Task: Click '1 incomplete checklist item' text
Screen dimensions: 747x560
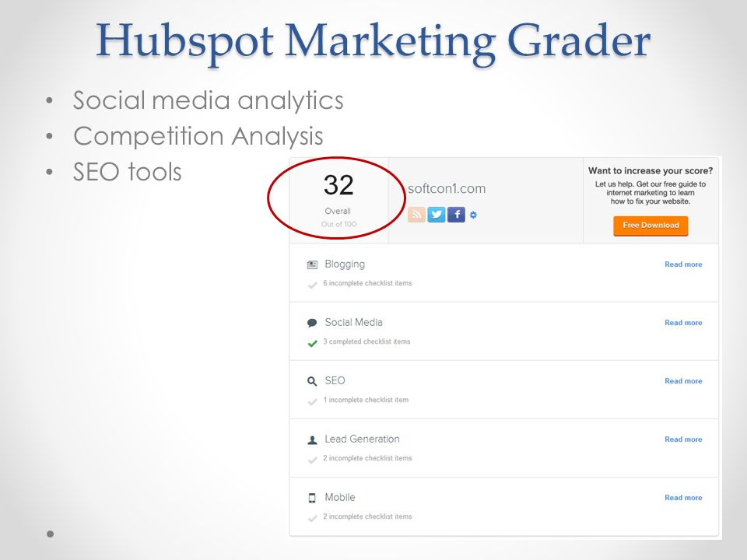Action: pyautogui.click(x=366, y=400)
